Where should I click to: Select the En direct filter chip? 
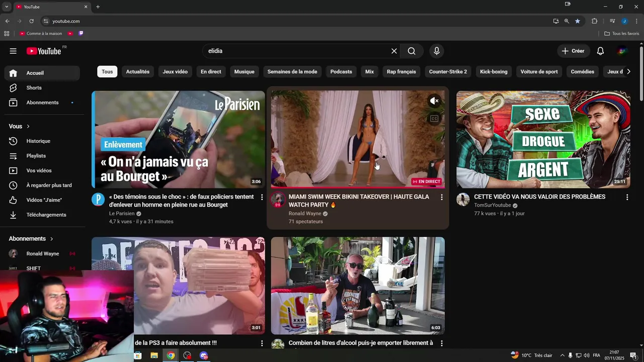coord(211,71)
